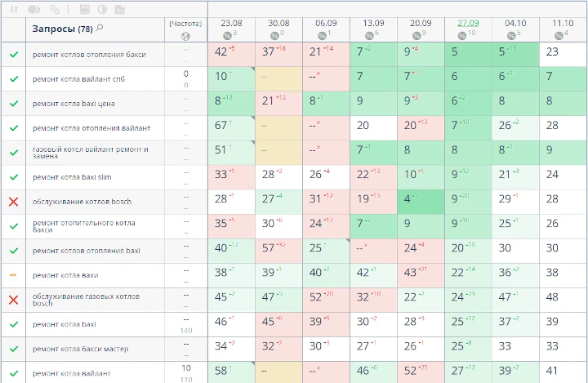The width and height of the screenshot is (588, 383).
Task: Click the sort arrows icon in toolbar
Action: pyautogui.click(x=13, y=9)
